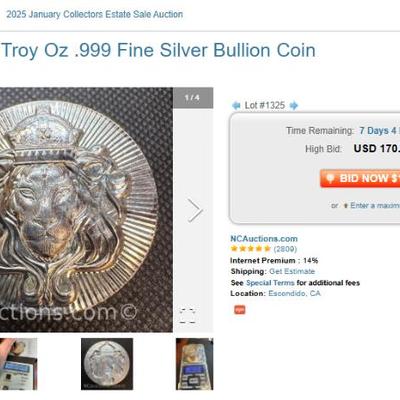Click the main lion coin image

86,210
